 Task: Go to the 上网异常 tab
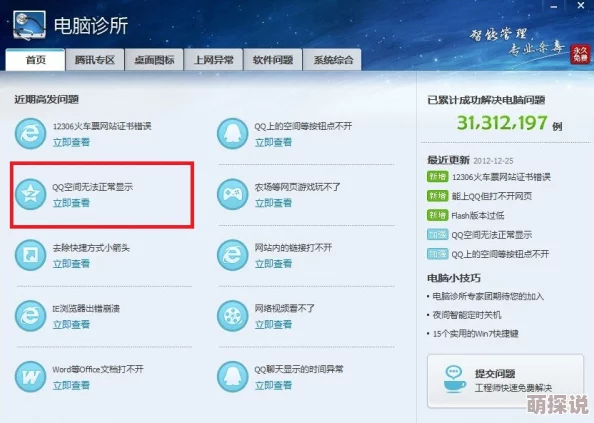213,60
